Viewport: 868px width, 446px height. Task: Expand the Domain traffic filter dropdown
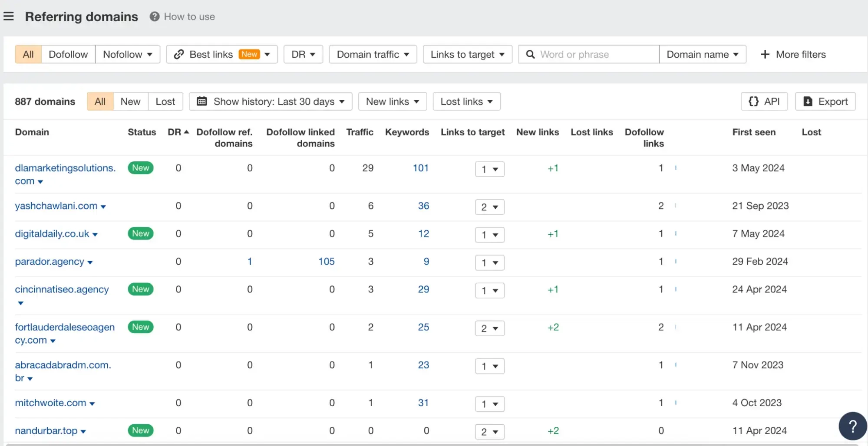pos(373,54)
